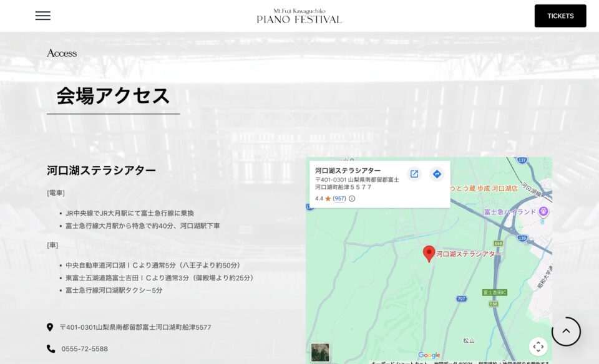Click route 137 shield on map
The width and height of the screenshot is (599, 364).
click(522, 160)
